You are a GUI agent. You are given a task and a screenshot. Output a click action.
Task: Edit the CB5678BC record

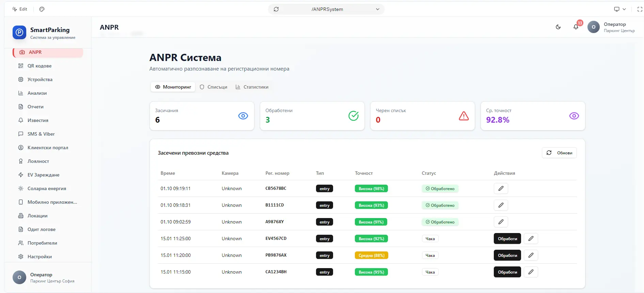click(501, 188)
